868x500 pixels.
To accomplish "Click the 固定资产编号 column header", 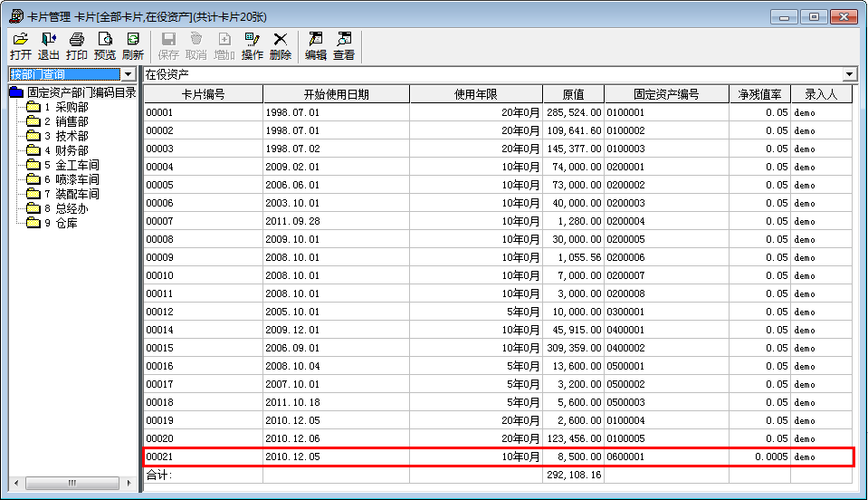I will pos(666,94).
